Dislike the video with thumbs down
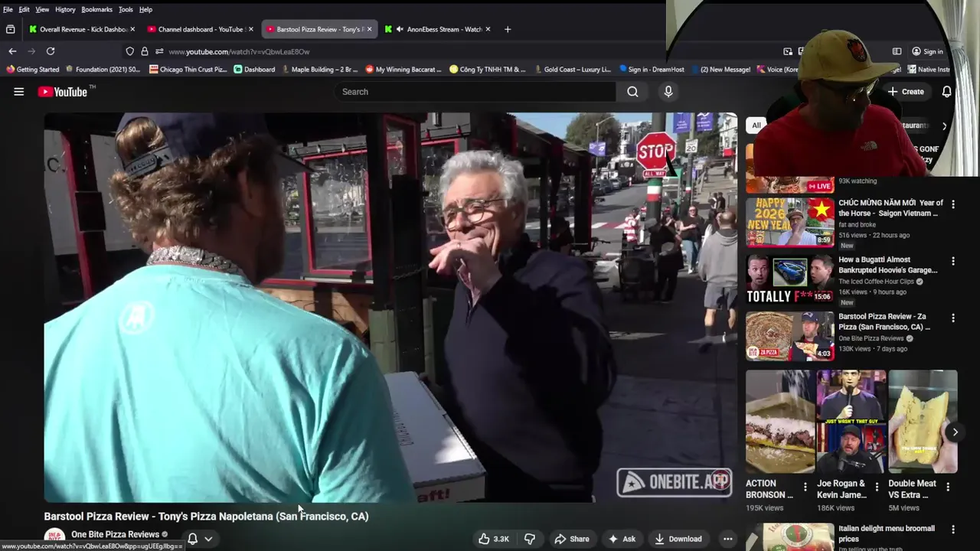980x551 pixels. click(x=530, y=539)
